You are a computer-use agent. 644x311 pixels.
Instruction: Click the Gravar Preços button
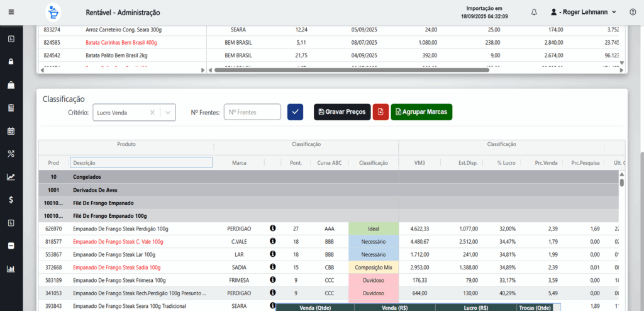point(342,112)
